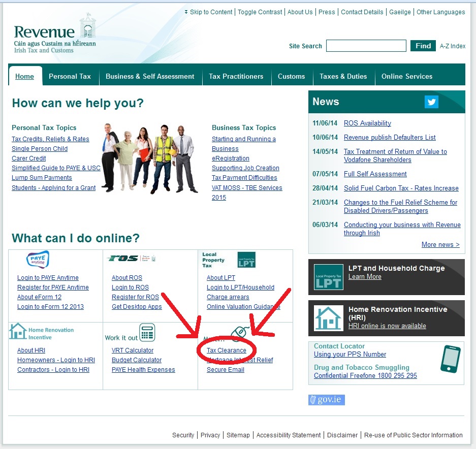Viewport: 476px width, 449px height.
Task: Open Sitemap footer link
Action: click(238, 435)
